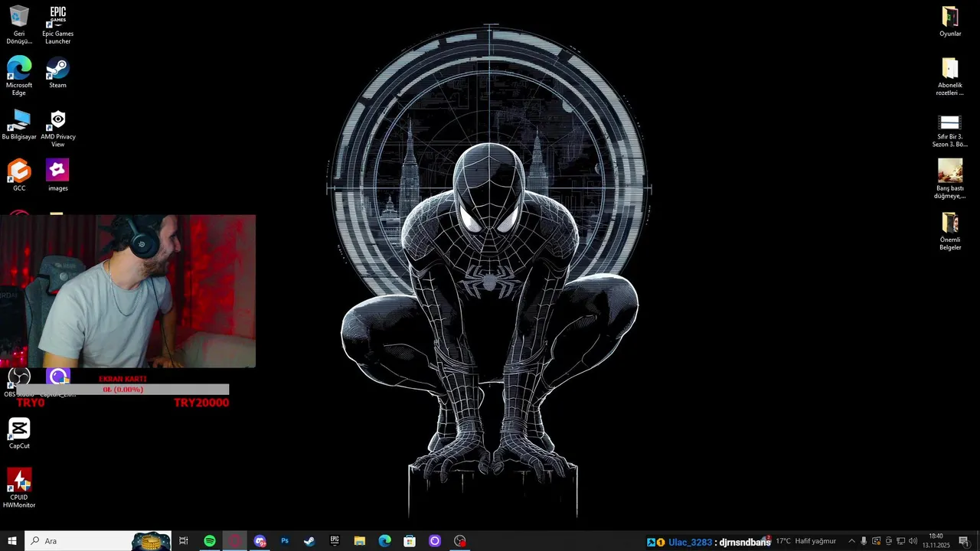Select the Abonelik rozetleri folder
The width and height of the screenshot is (980, 551).
[950, 77]
